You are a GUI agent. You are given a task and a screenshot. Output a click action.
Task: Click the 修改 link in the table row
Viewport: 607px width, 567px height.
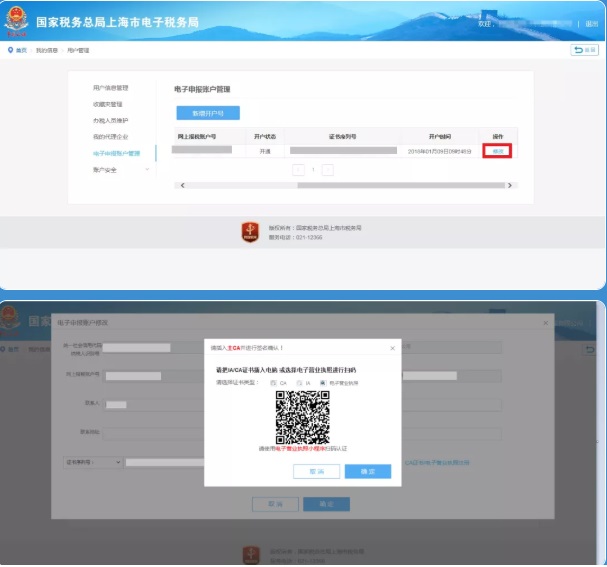pos(497,151)
